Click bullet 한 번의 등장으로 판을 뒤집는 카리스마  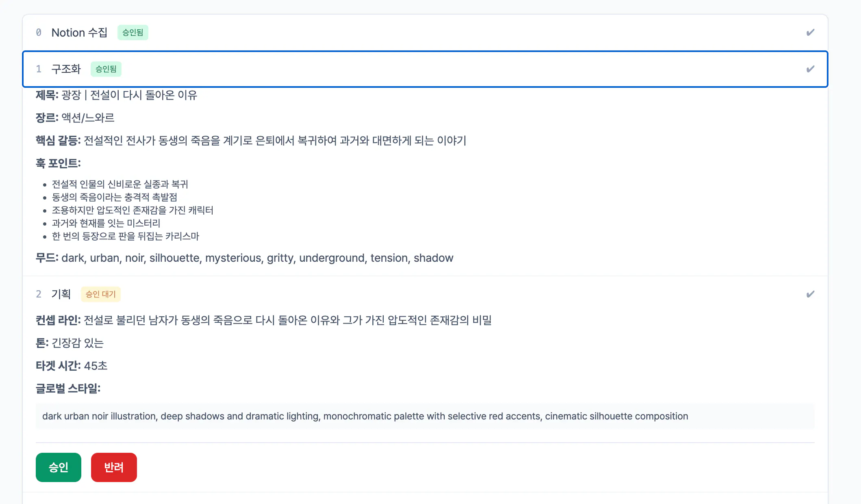tap(126, 237)
